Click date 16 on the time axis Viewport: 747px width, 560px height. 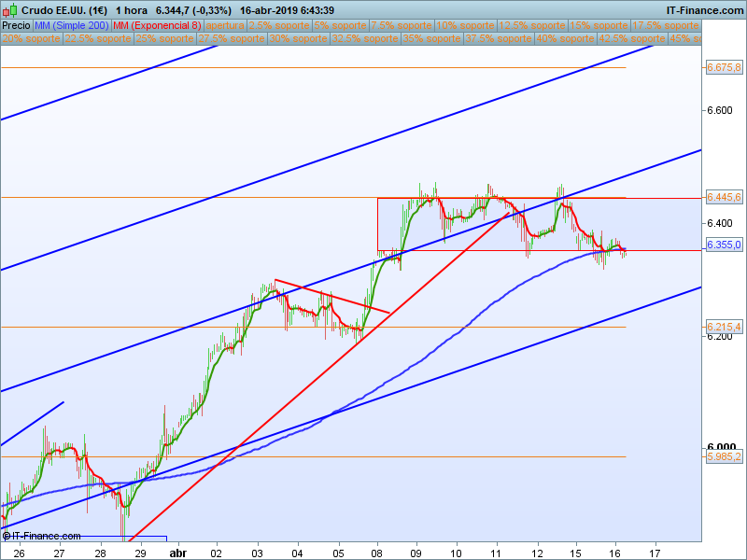point(615,553)
